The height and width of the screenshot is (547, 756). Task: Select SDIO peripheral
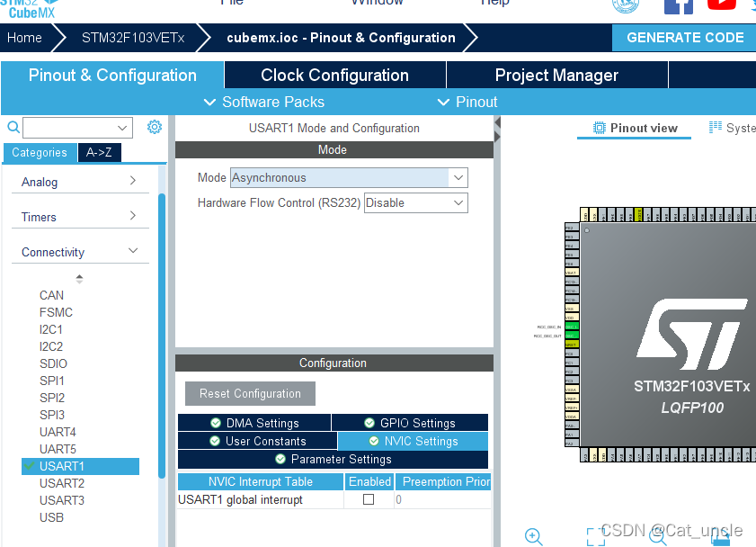(x=53, y=363)
